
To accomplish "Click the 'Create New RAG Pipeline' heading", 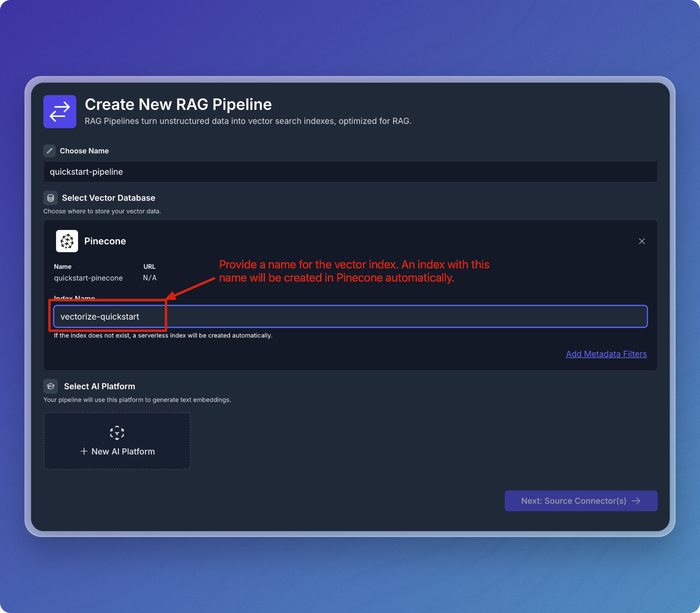I will coord(178,105).
